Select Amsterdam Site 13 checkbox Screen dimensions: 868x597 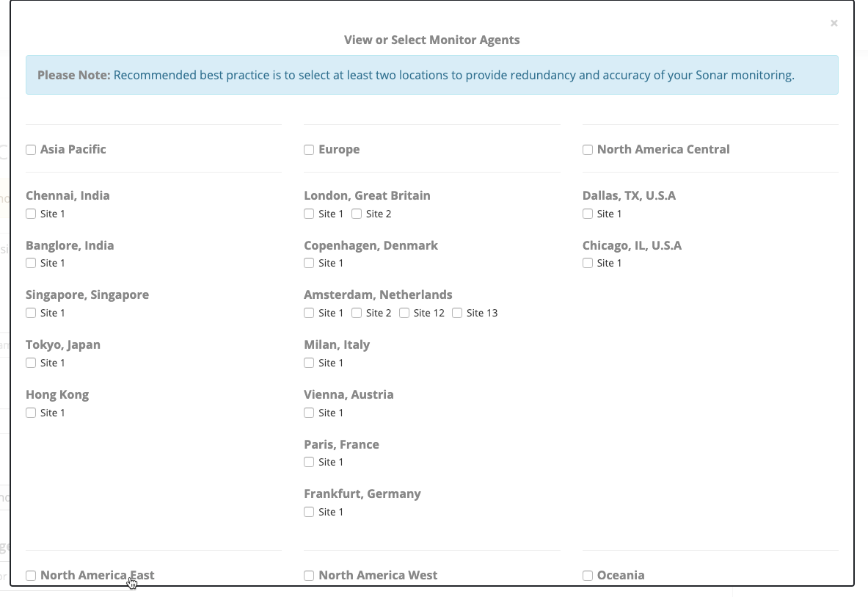tap(457, 313)
